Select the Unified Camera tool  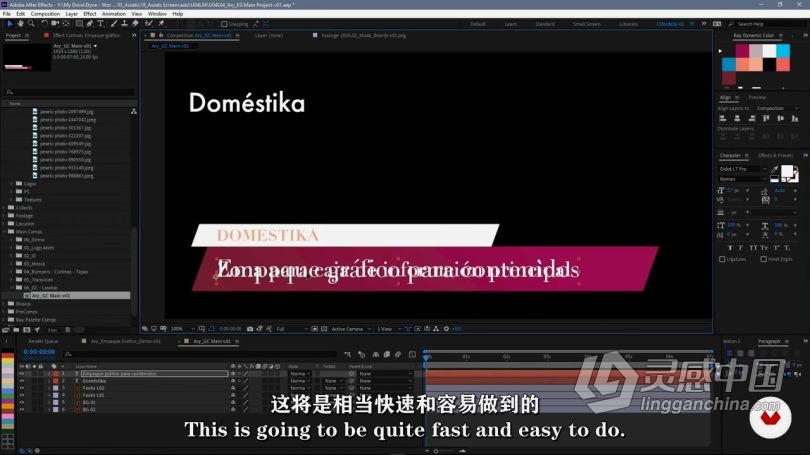tap(55, 24)
